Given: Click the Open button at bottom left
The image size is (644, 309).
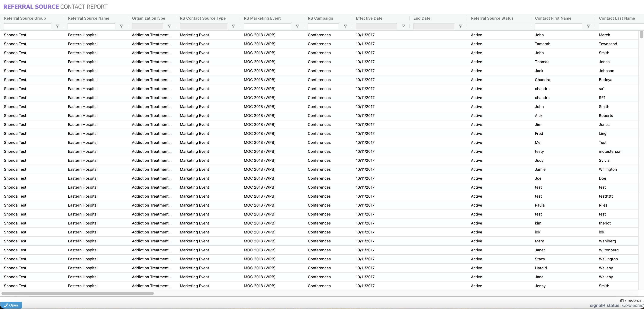Looking at the screenshot, I should 11,305.
